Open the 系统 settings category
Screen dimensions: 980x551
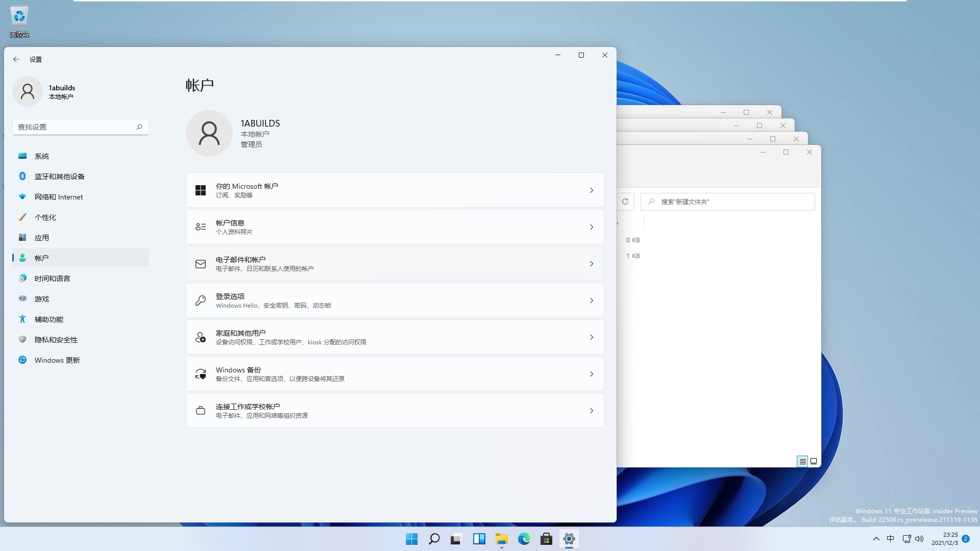[x=81, y=156]
